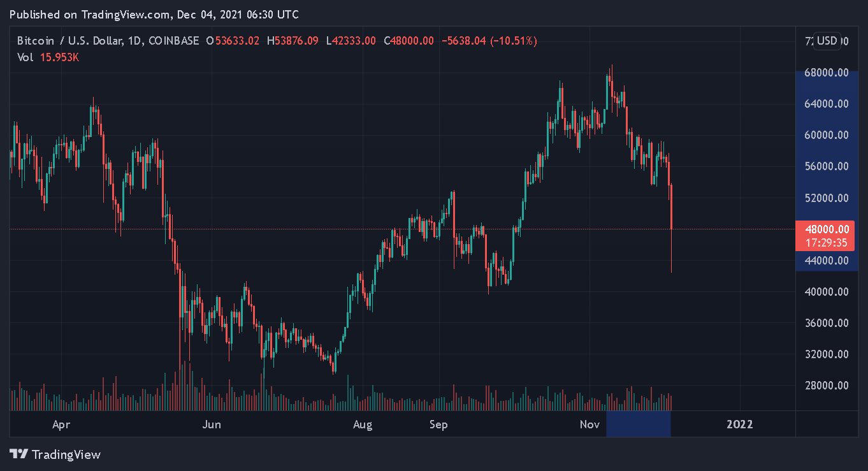This screenshot has height=471, width=868.
Task: Click the 1D interval text in the legend
Action: click(134, 41)
